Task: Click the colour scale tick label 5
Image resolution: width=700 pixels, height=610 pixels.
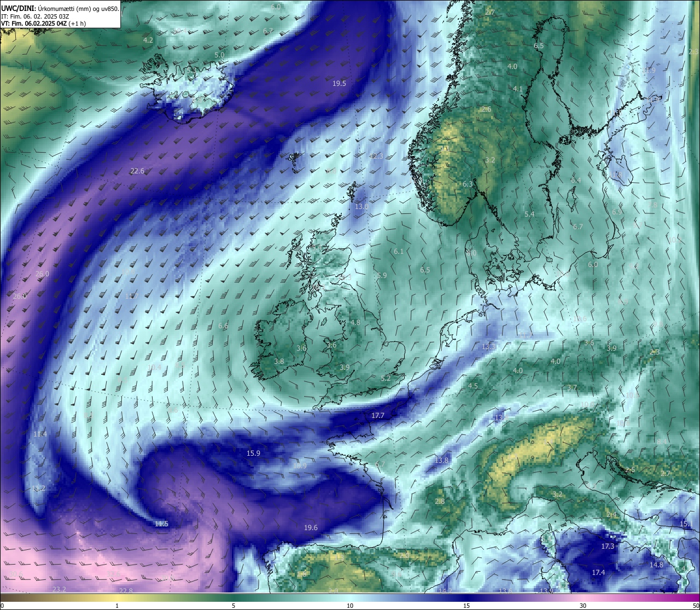Action: (x=234, y=606)
